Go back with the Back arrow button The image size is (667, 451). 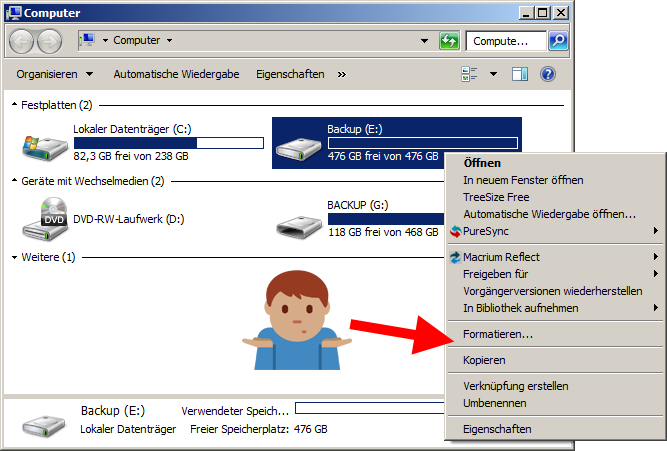(21, 41)
